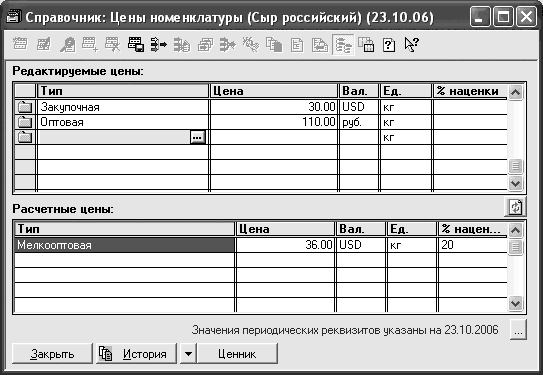This screenshot has height=375, width=543.
Task: Click the 110.00 price cell
Action: (274, 122)
